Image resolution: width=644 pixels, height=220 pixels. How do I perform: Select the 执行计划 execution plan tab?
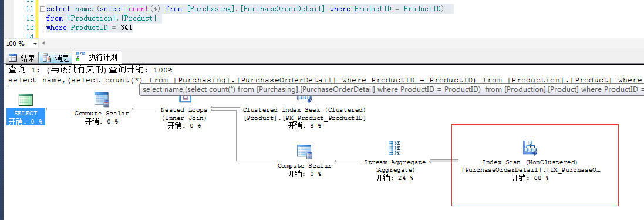(97, 57)
